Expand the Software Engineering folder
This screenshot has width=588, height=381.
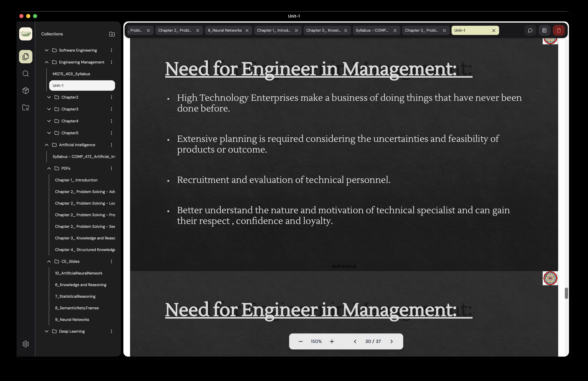click(x=47, y=50)
